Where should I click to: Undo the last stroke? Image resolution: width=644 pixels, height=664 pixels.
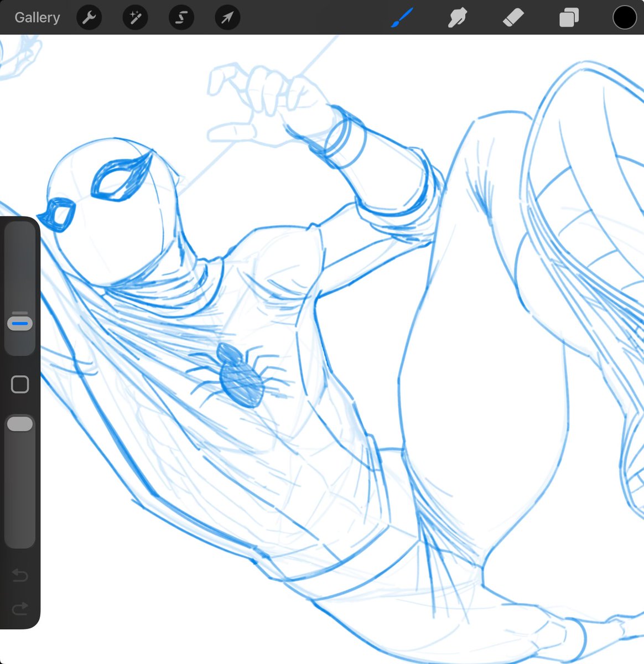20,576
